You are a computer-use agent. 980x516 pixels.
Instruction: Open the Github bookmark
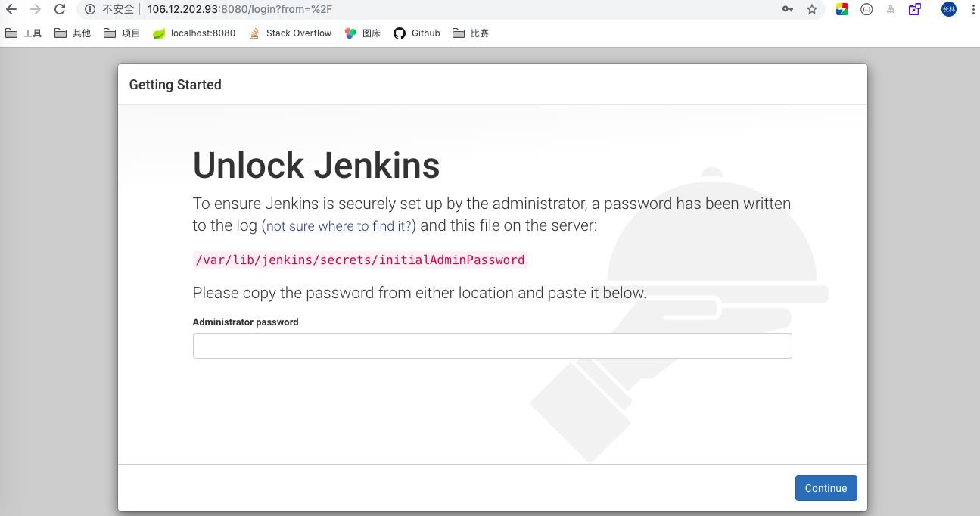(417, 33)
